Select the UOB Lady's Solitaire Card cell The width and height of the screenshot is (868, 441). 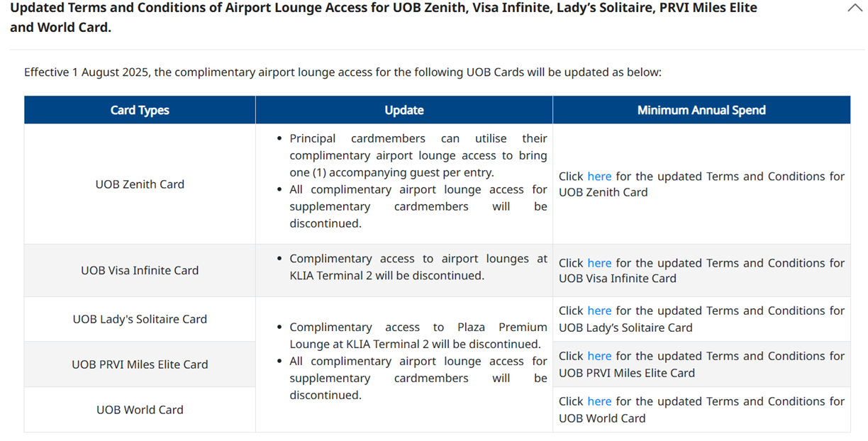point(140,319)
